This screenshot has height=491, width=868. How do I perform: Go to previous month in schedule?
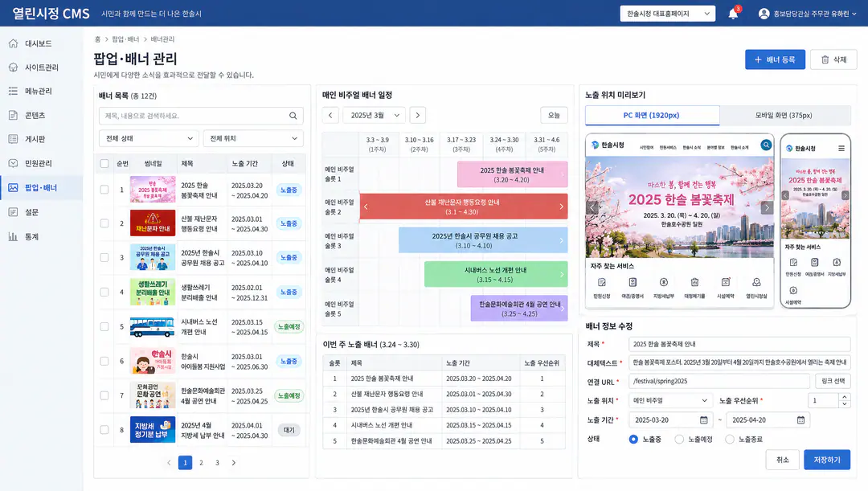(330, 115)
